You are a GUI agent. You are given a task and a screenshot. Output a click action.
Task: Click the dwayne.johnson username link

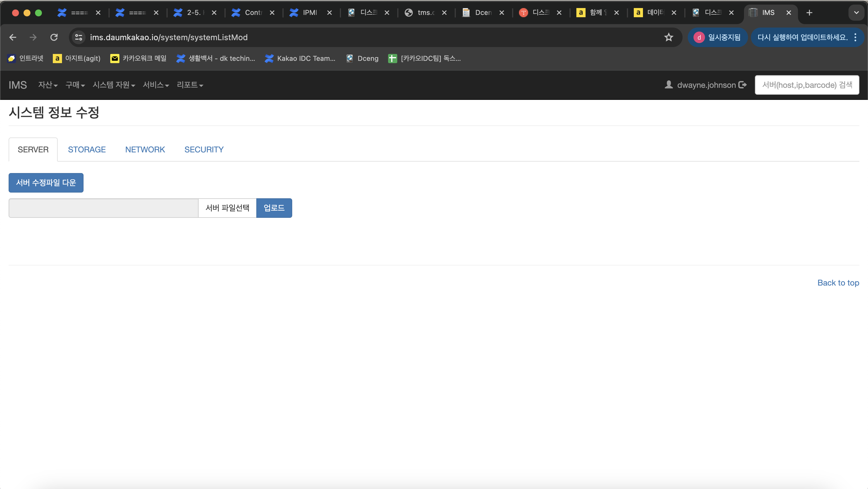[706, 85]
